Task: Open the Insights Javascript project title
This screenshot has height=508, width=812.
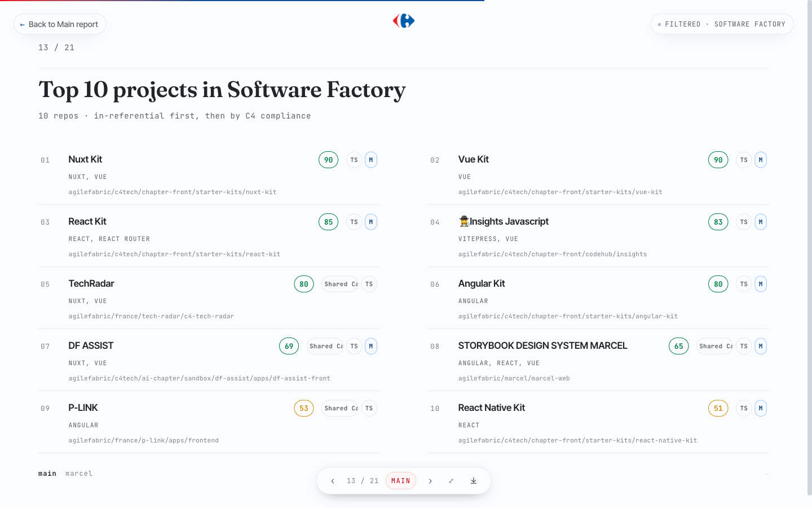Action: tap(504, 221)
